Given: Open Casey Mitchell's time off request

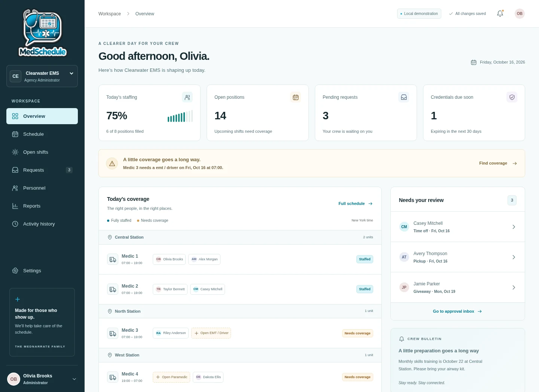Looking at the screenshot, I should [x=458, y=227].
